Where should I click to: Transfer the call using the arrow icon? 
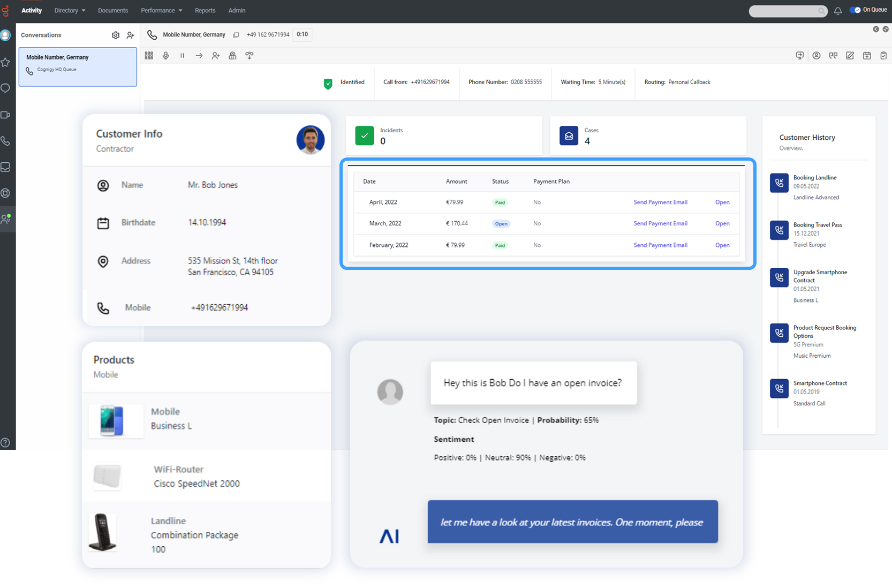tap(199, 55)
